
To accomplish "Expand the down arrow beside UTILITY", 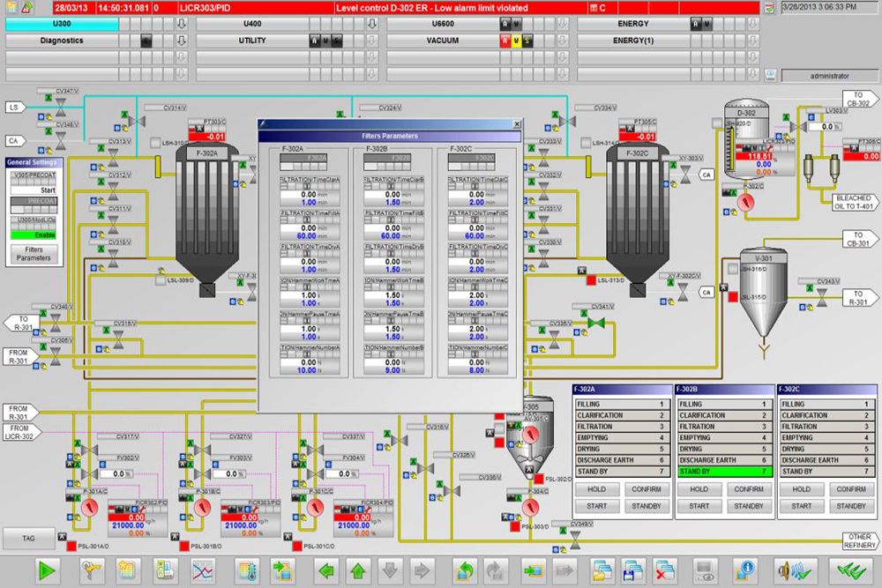I will coord(372,41).
